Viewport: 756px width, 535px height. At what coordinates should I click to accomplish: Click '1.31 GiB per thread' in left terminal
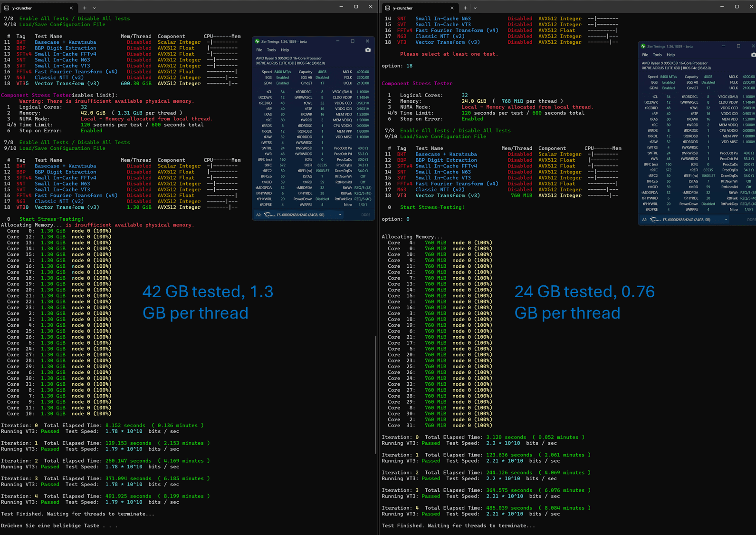147,113
